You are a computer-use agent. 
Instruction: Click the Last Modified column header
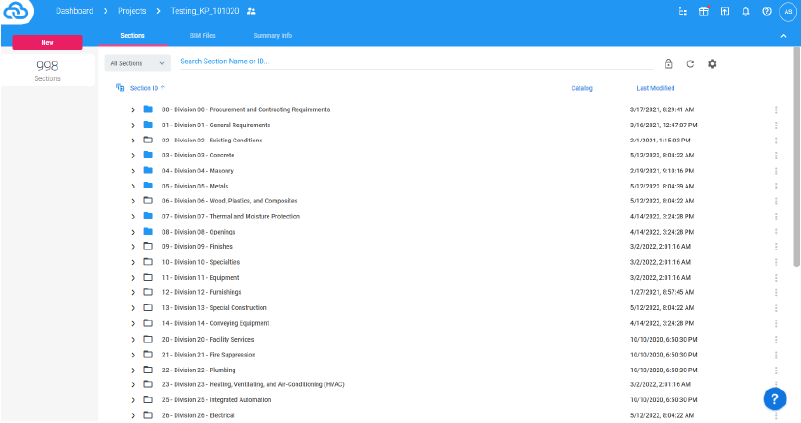click(655, 88)
